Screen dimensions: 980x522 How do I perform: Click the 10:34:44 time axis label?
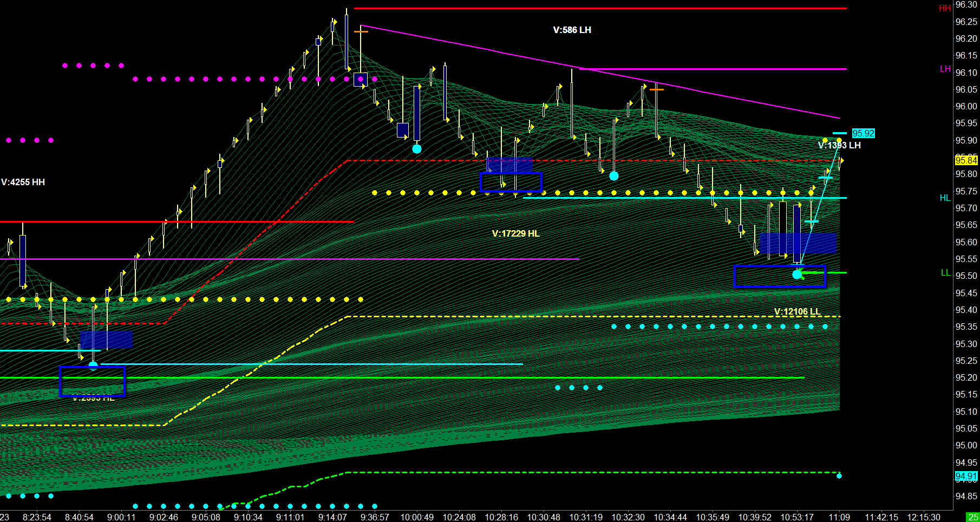click(x=670, y=517)
